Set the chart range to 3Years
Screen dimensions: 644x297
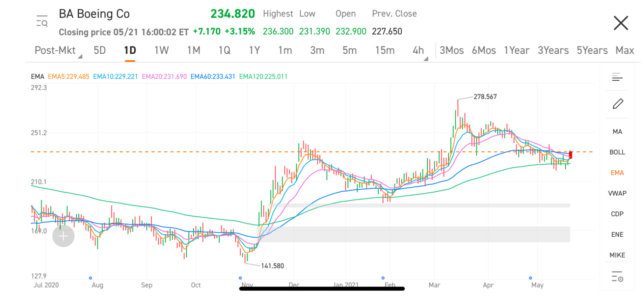[x=553, y=50]
